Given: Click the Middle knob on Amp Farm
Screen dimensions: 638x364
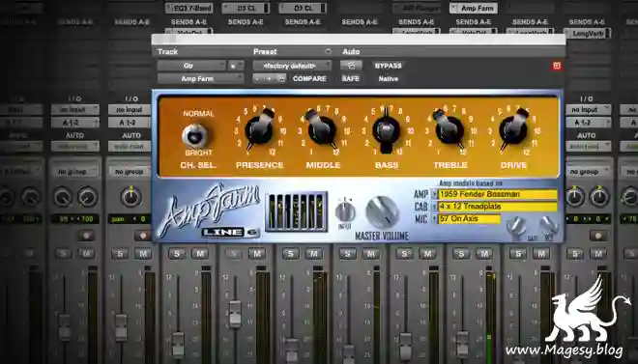Looking at the screenshot, I should (322, 129).
